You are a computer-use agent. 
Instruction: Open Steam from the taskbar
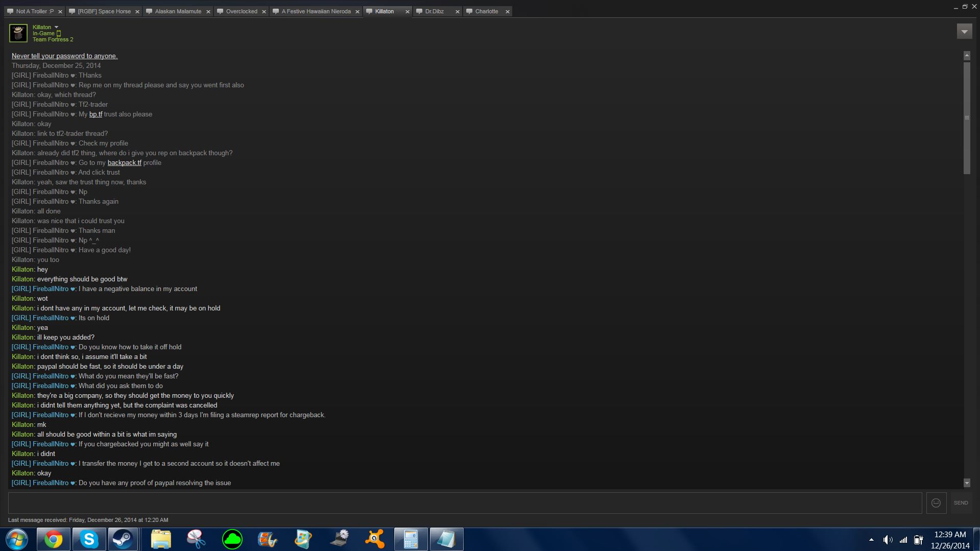[123, 539]
